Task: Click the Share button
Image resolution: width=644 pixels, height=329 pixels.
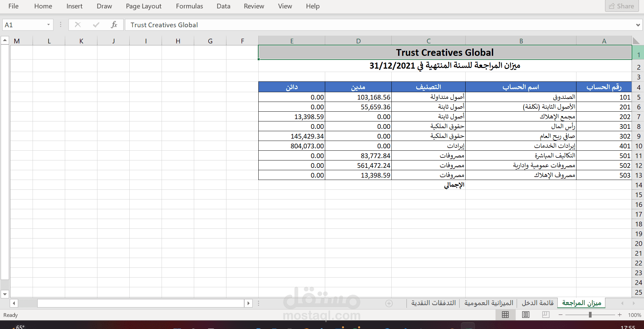Action: click(622, 6)
